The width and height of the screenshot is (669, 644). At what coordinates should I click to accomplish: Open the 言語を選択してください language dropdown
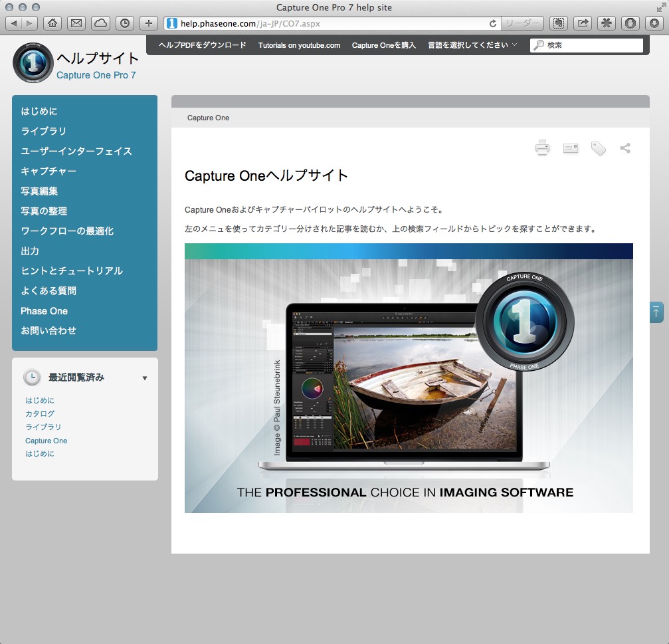[472, 45]
